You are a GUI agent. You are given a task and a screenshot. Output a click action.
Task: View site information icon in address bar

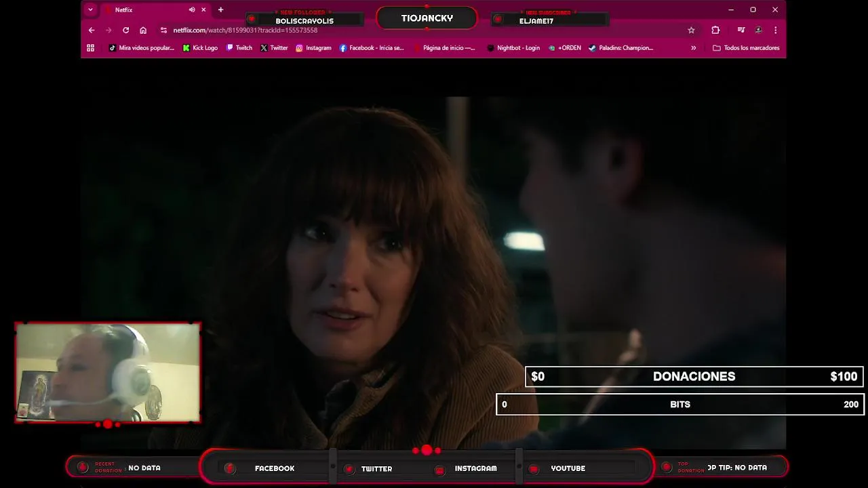(x=163, y=30)
